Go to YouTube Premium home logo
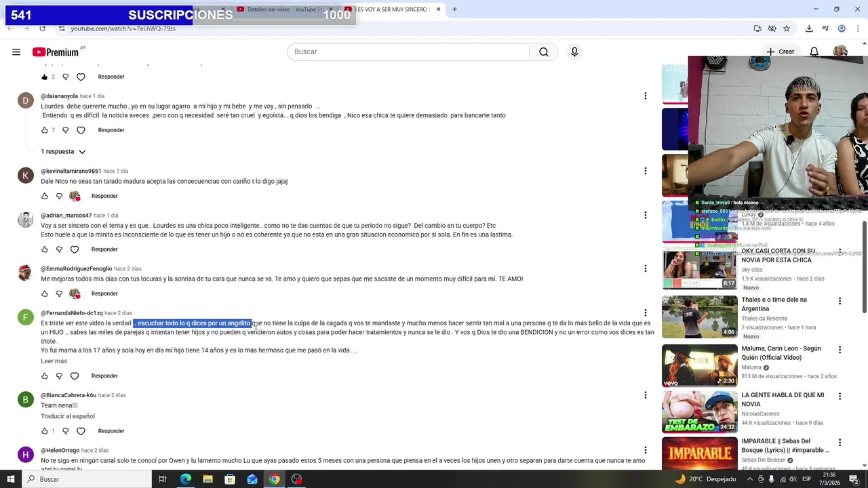The width and height of the screenshot is (868, 488). pyautogui.click(x=56, y=52)
